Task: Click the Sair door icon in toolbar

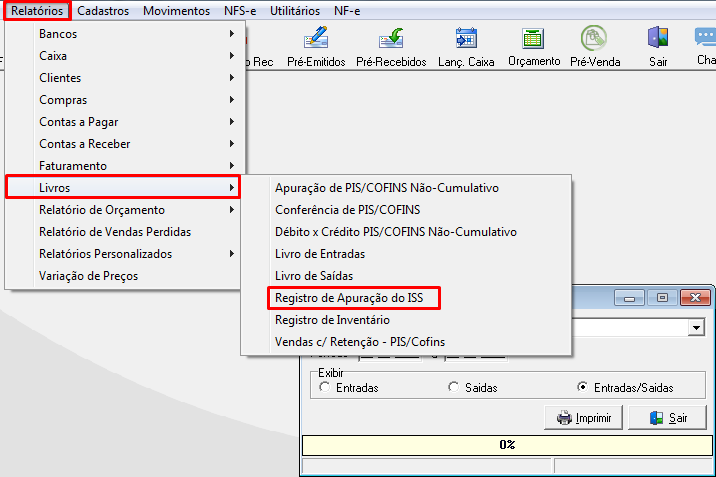Action: [658, 37]
